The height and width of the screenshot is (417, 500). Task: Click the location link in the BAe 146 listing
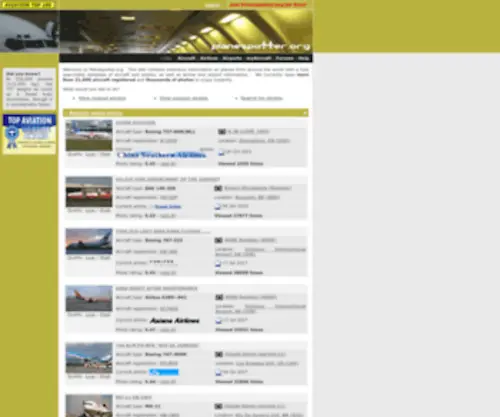(x=257, y=198)
